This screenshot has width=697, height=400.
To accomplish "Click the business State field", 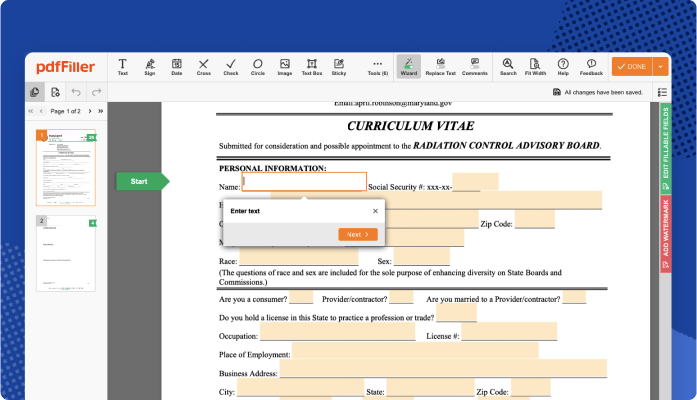I will [x=430, y=388].
